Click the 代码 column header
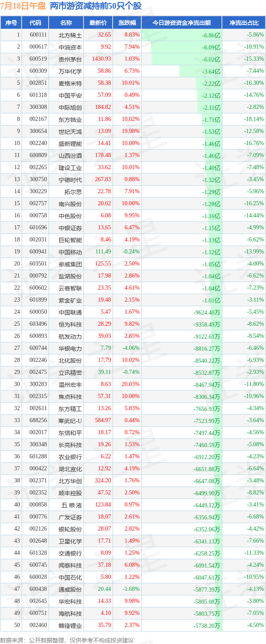266x644 pixels. pos(35,23)
